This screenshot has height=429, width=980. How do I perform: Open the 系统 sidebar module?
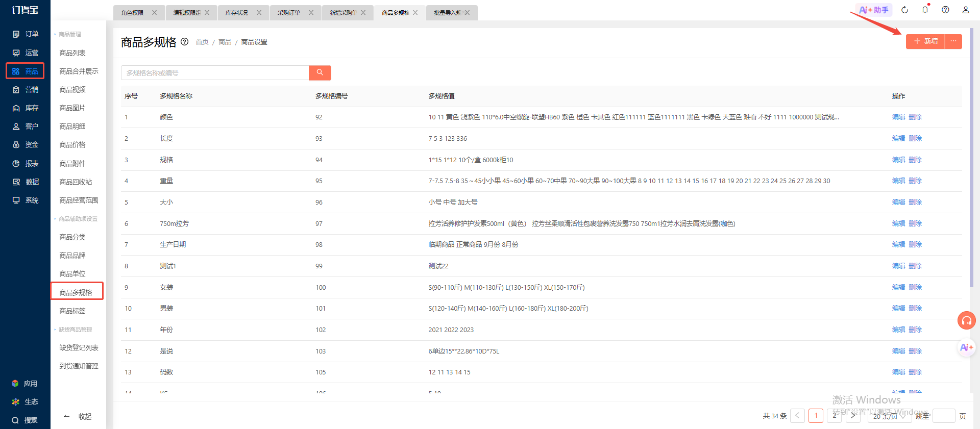coord(25,200)
